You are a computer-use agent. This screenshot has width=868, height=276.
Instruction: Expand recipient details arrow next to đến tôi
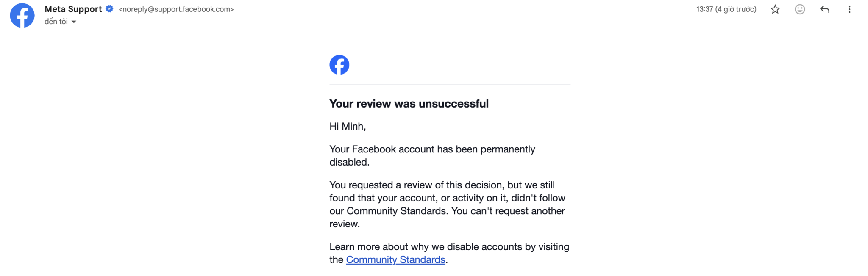point(74,22)
